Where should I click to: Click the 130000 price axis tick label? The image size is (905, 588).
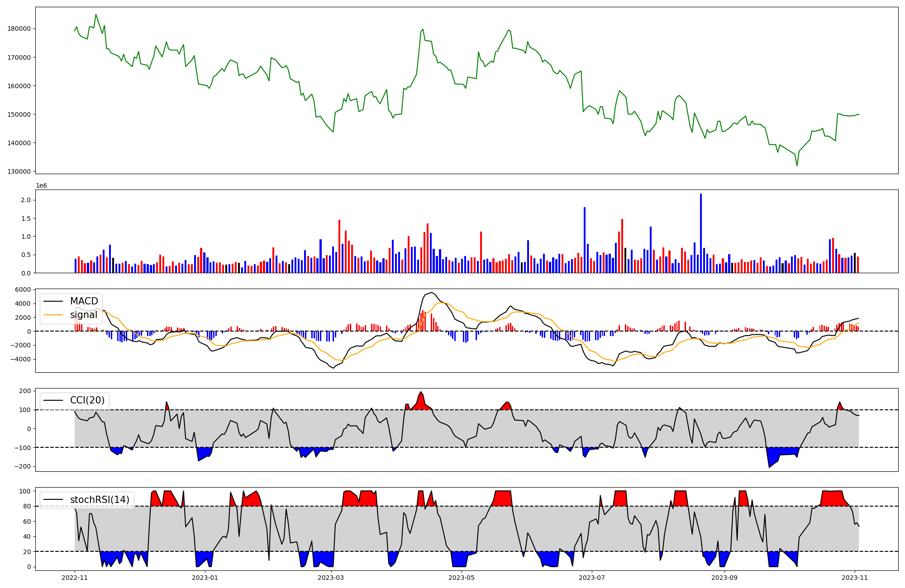[x=19, y=171]
